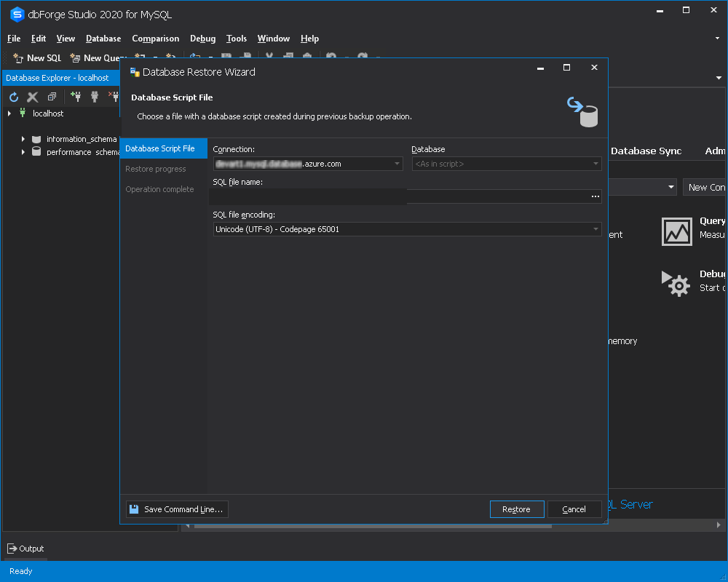Open the Help menu
Viewport: 728px width, 582px height.
tap(309, 39)
